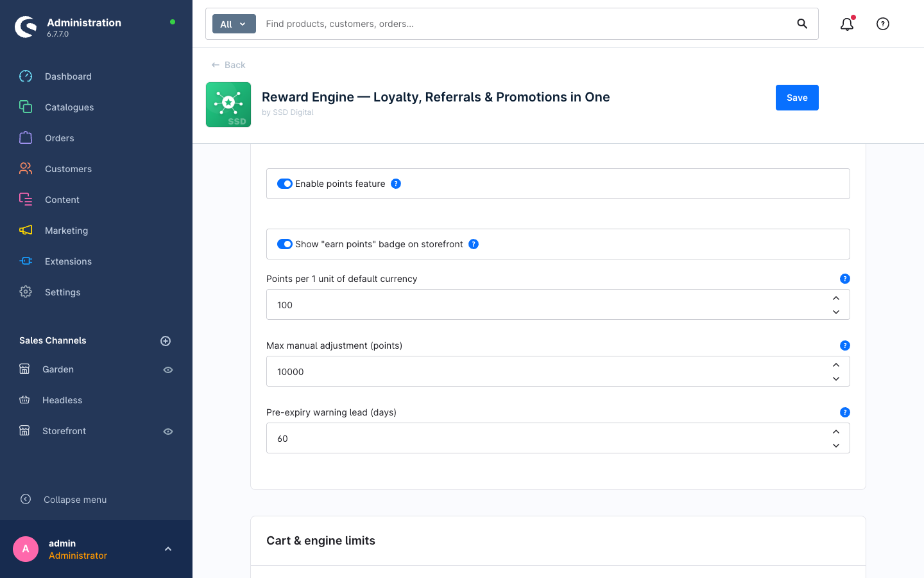
Task: Show help for Pre-expiry warning lead field
Action: pyautogui.click(x=845, y=412)
